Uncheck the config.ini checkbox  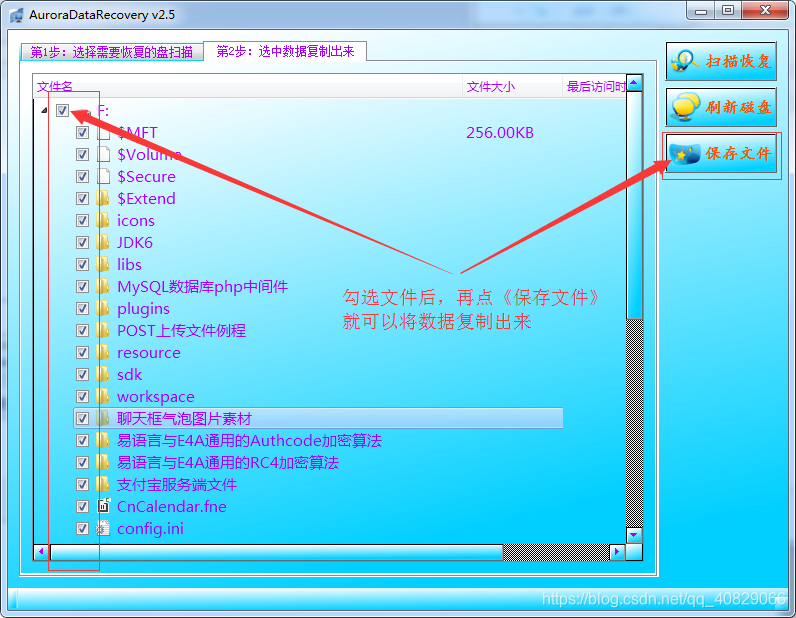click(82, 529)
